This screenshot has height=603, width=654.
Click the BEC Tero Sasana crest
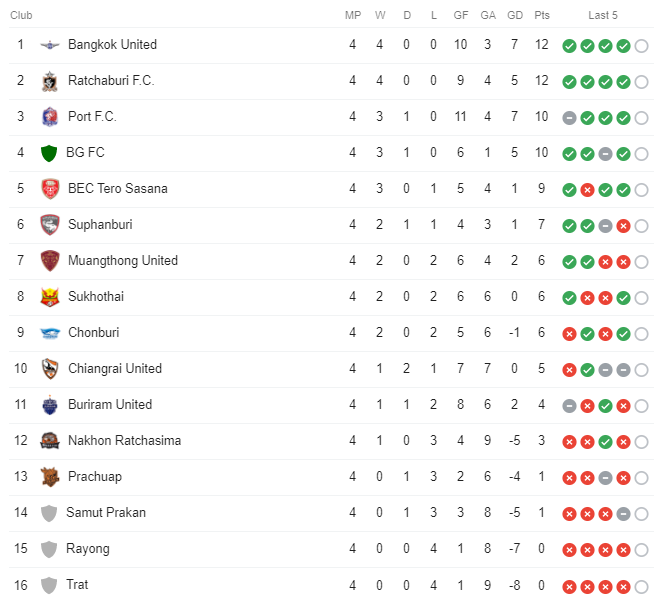click(49, 189)
